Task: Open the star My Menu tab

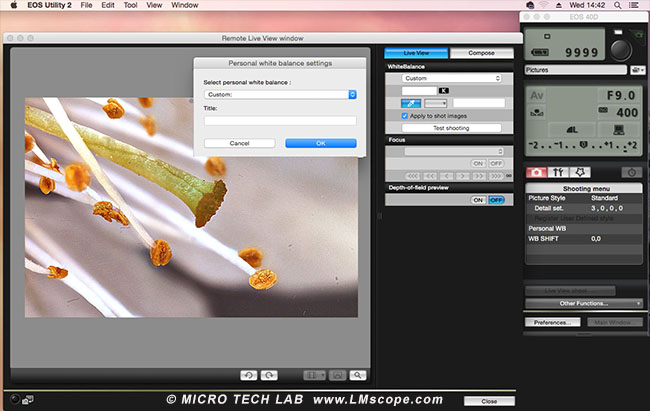Action: point(580,172)
